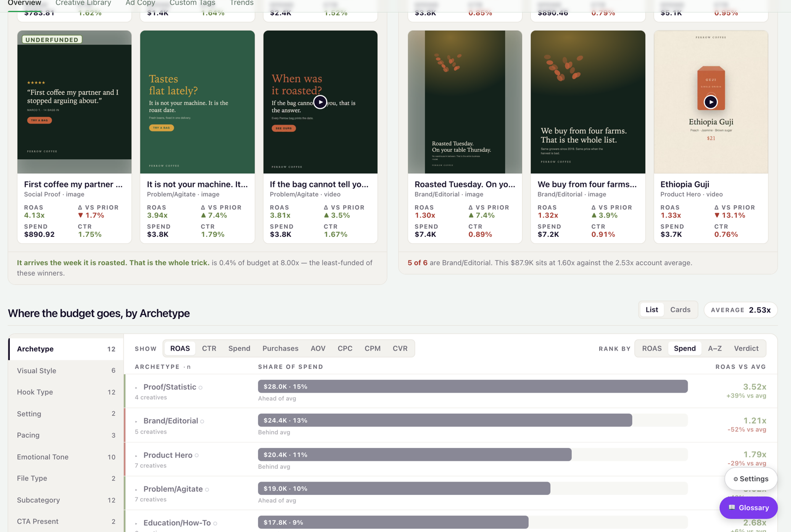Click info circle beside Product Hero
The image size is (791, 532).
197,455
